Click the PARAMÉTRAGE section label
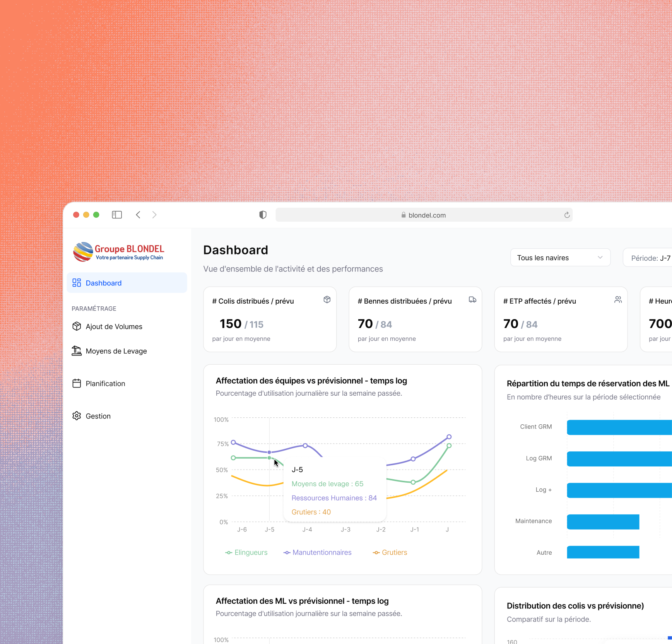The image size is (672, 644). click(94, 308)
